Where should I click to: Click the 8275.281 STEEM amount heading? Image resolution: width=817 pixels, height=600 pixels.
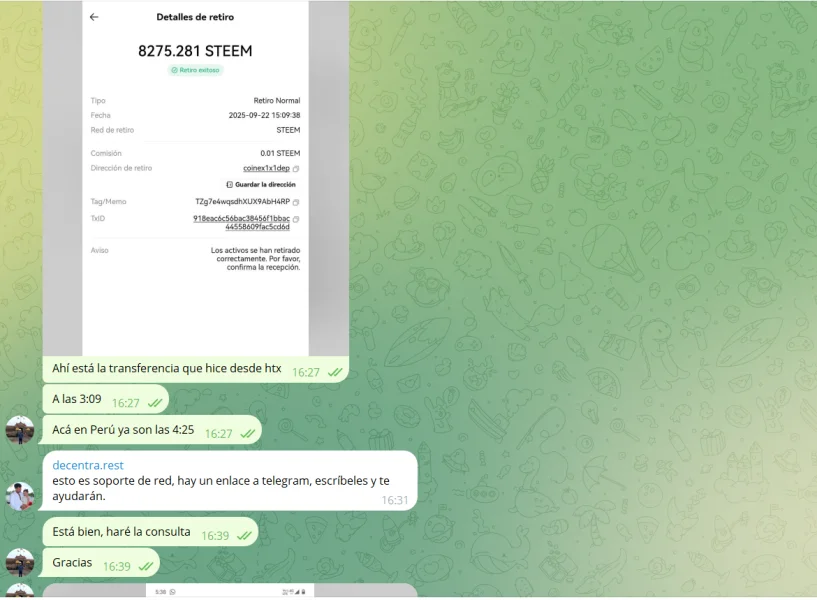click(x=195, y=51)
